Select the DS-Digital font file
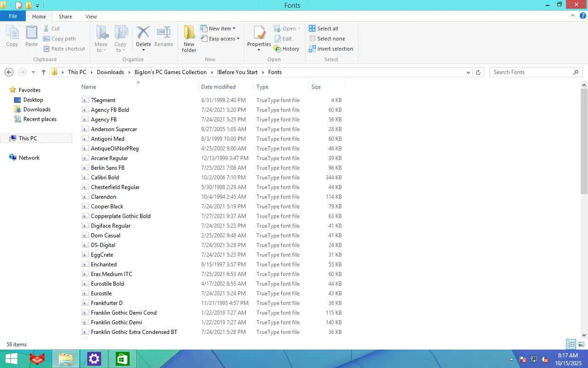 (x=103, y=245)
